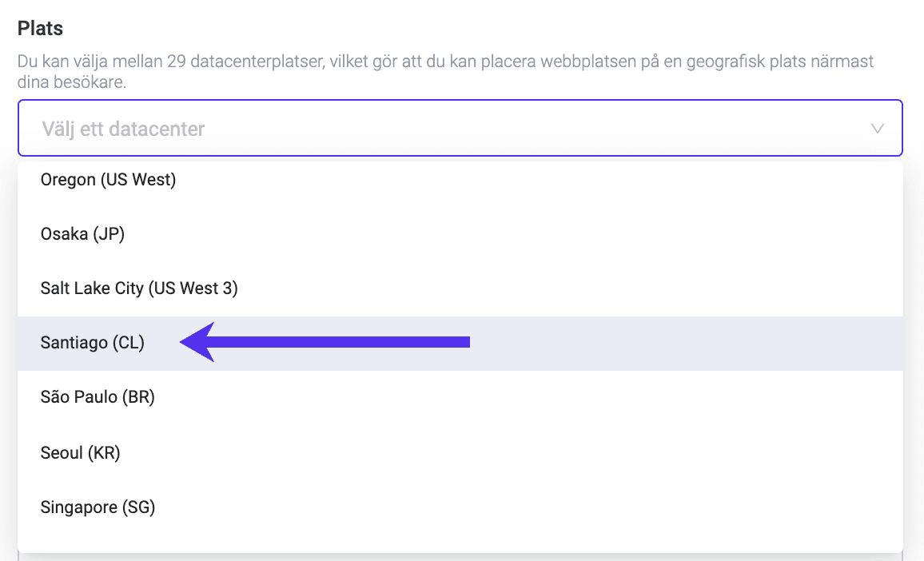The width and height of the screenshot is (924, 561).
Task: Choose the US West Oregon entry
Action: (108, 180)
